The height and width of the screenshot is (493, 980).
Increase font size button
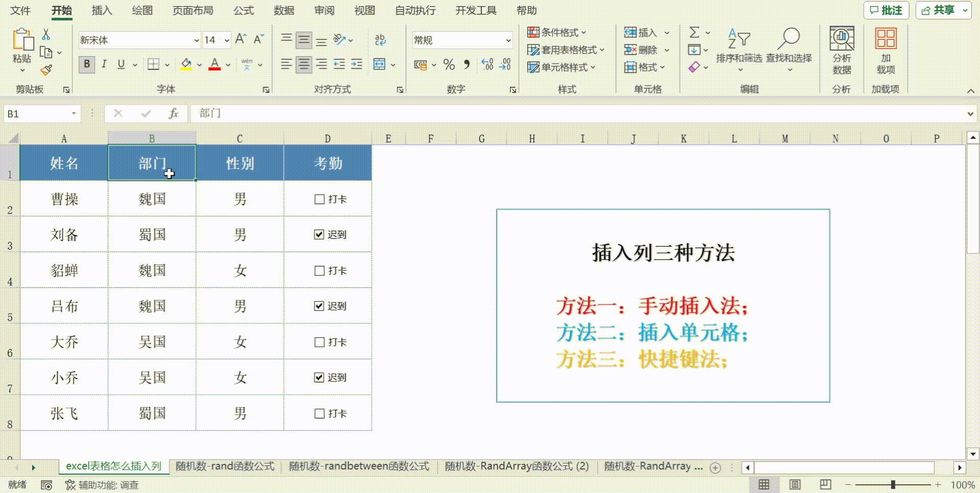point(241,39)
